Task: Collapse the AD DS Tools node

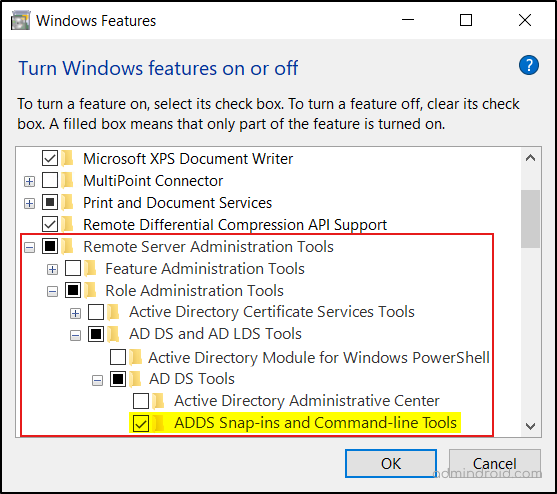Action: coord(97,380)
